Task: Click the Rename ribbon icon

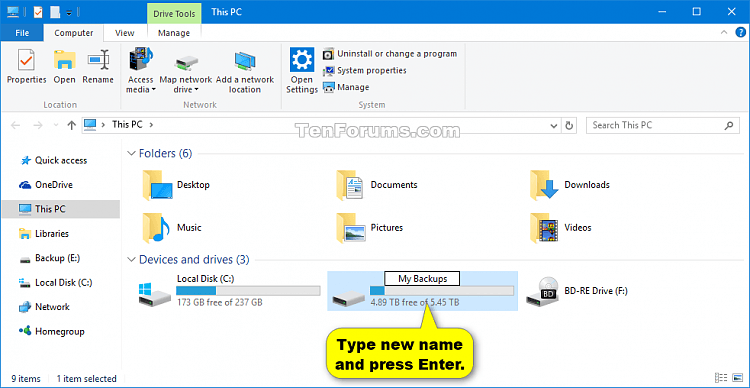Action: pyautogui.click(x=98, y=67)
